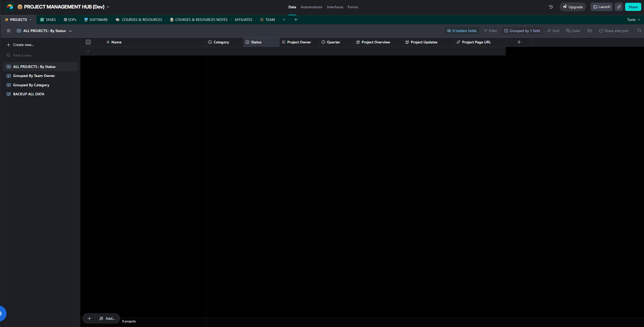The height and width of the screenshot is (327, 644).
Task: Open Grouped by 1 field settings
Action: tap(522, 31)
